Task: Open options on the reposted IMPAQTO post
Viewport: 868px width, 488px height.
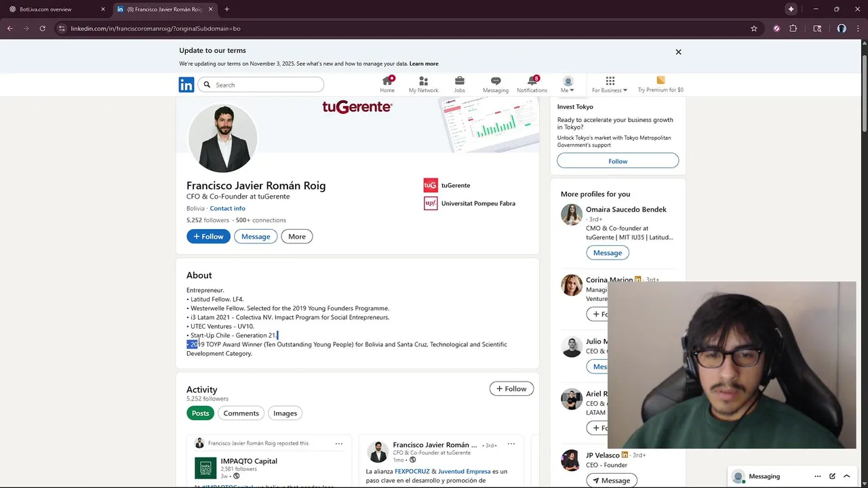Action: (338, 444)
